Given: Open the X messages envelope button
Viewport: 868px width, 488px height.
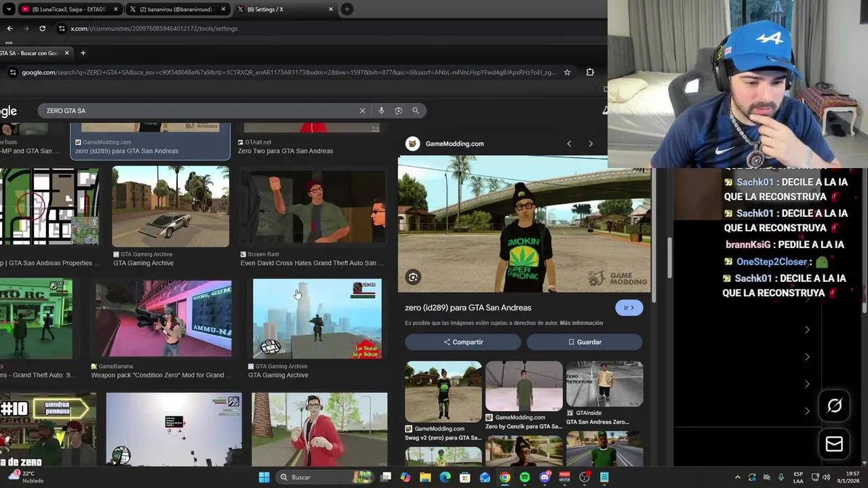Looking at the screenshot, I should click(834, 444).
